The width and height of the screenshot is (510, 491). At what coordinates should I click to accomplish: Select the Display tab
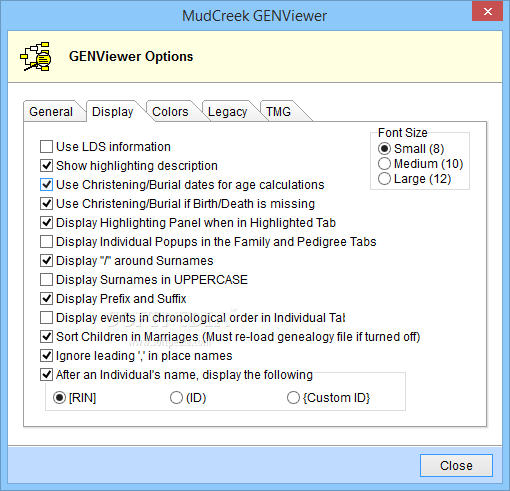(x=113, y=112)
